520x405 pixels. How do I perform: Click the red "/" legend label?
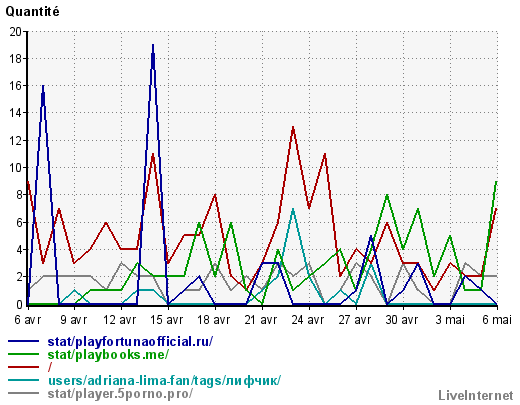pyautogui.click(x=50, y=367)
